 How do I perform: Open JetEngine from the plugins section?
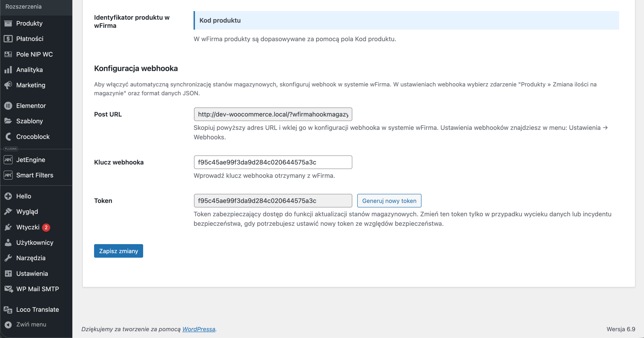tap(8, 160)
